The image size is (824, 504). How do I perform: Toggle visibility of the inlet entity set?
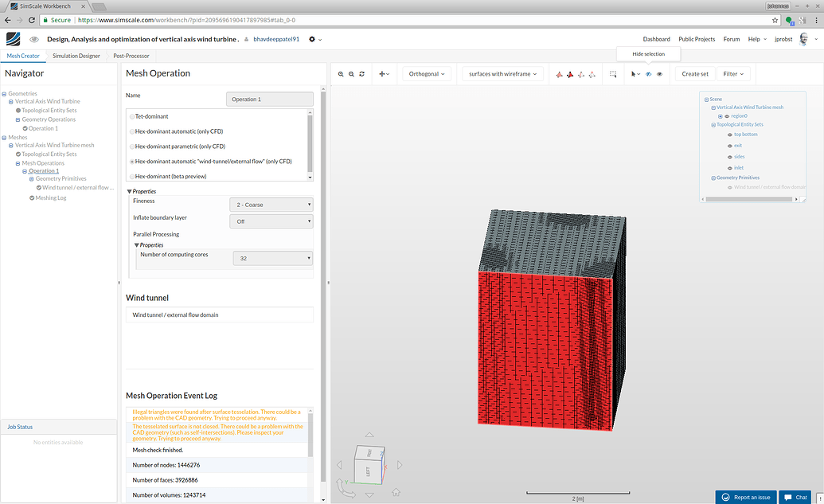coord(730,167)
